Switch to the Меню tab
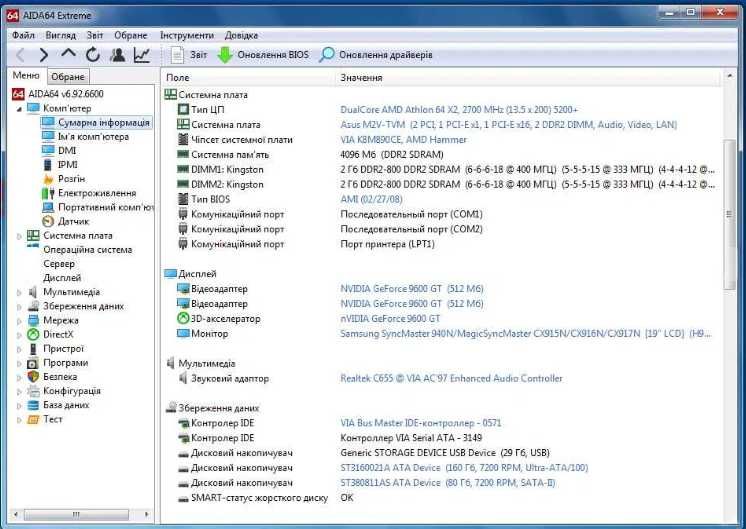This screenshot has width=746, height=529. [x=26, y=76]
